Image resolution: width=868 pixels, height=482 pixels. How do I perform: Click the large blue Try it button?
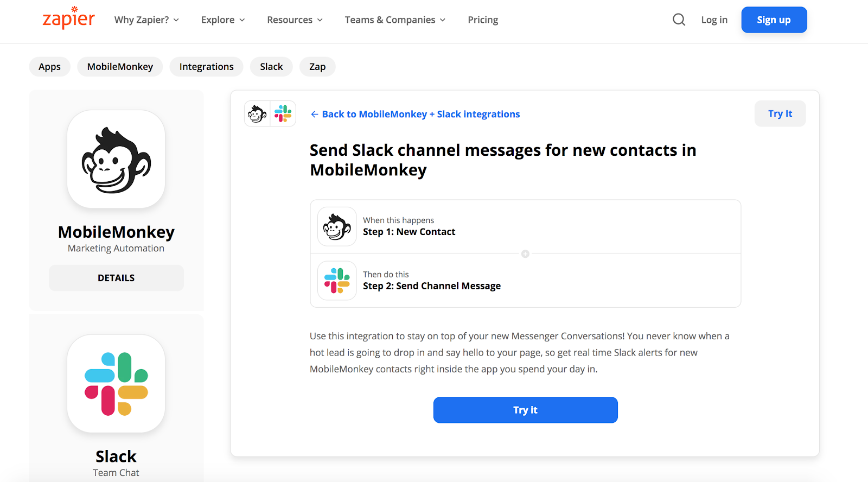[x=525, y=410]
